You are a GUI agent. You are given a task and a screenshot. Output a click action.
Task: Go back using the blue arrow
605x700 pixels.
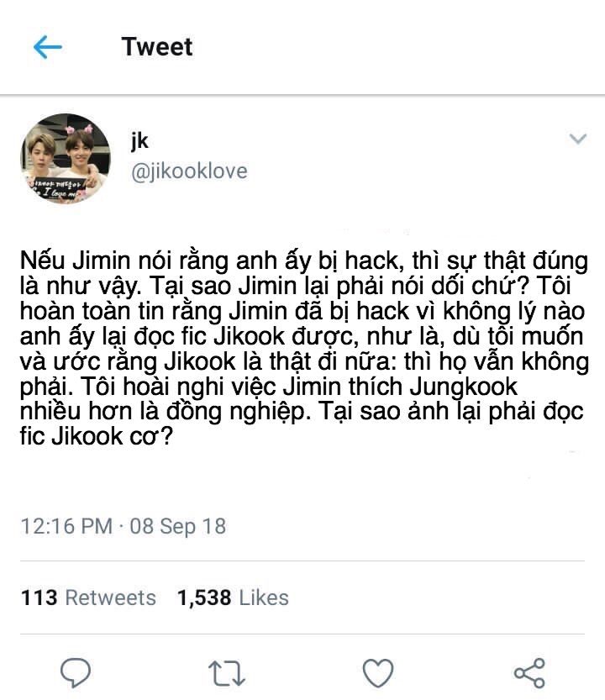[47, 47]
